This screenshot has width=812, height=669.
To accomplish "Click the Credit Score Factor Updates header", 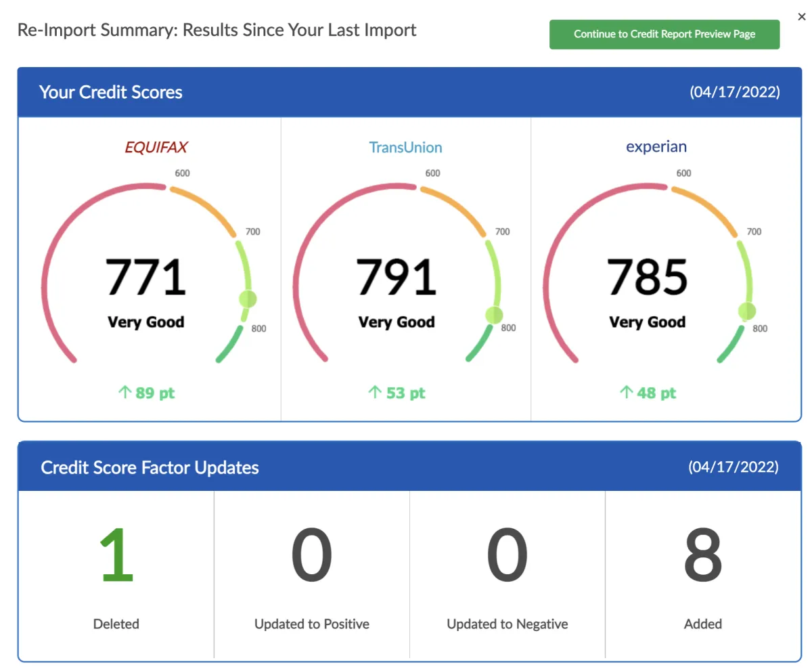I will [150, 467].
